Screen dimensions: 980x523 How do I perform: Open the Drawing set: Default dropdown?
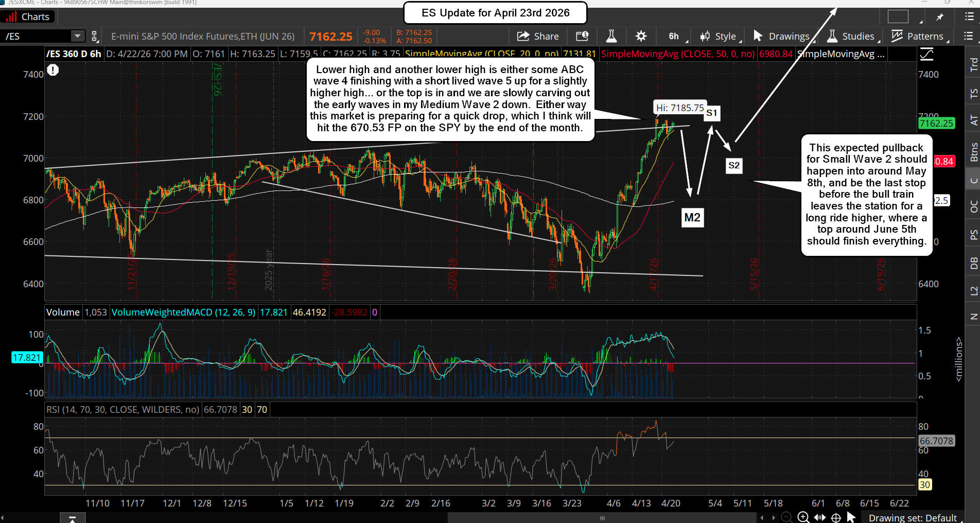click(912, 518)
